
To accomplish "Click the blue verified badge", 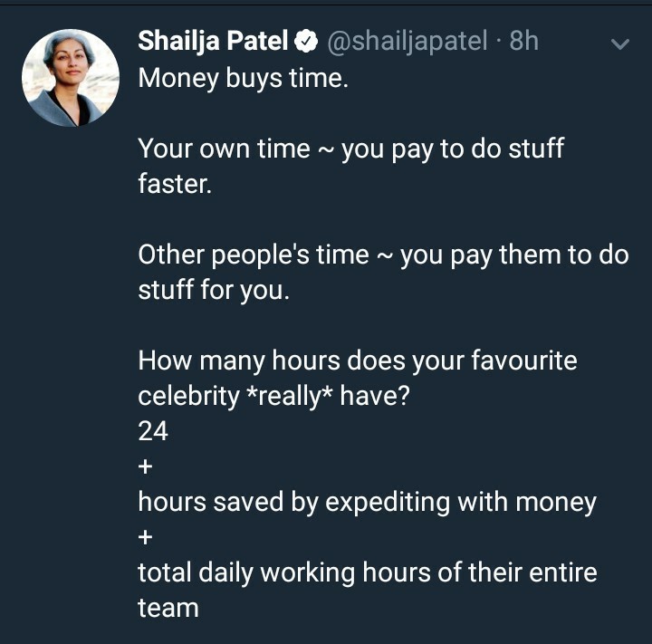I will 306,41.
